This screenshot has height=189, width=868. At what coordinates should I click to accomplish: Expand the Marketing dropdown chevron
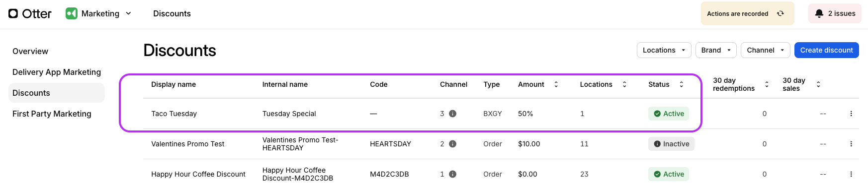click(128, 13)
